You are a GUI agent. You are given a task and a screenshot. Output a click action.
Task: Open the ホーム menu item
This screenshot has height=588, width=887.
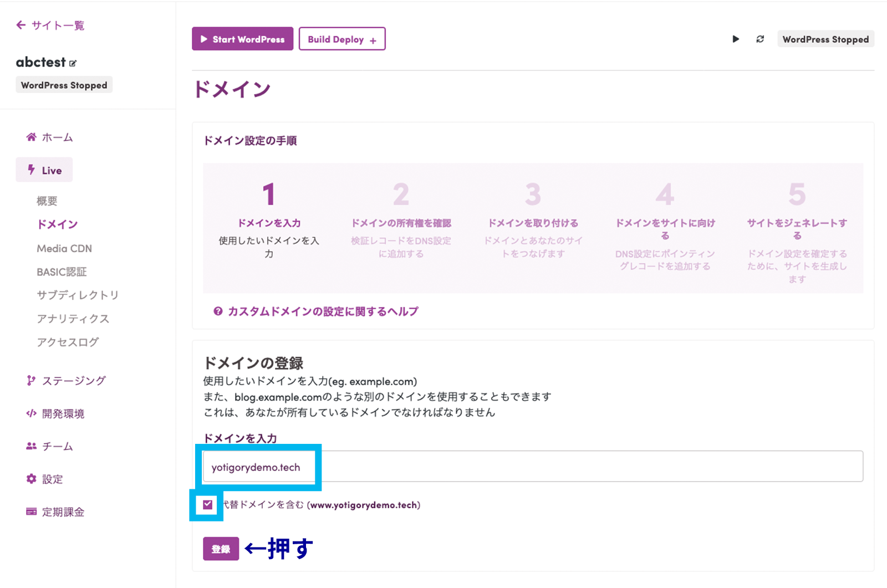point(50,137)
